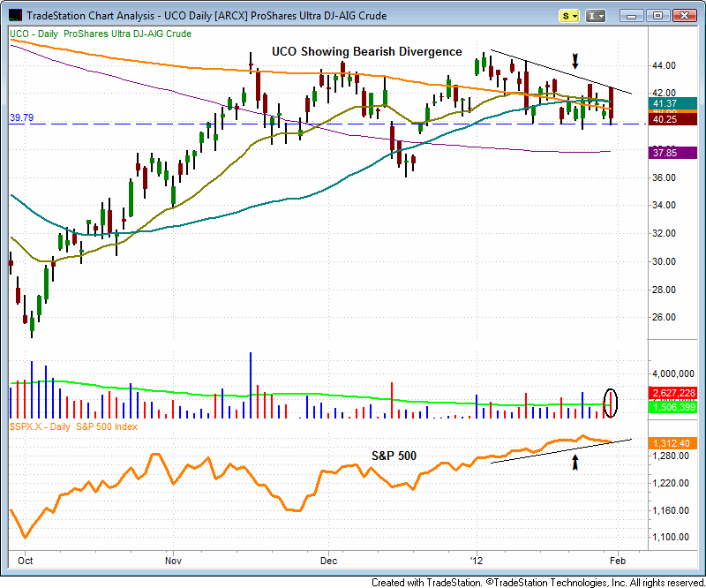Click the Dec date axis label

tap(328, 561)
